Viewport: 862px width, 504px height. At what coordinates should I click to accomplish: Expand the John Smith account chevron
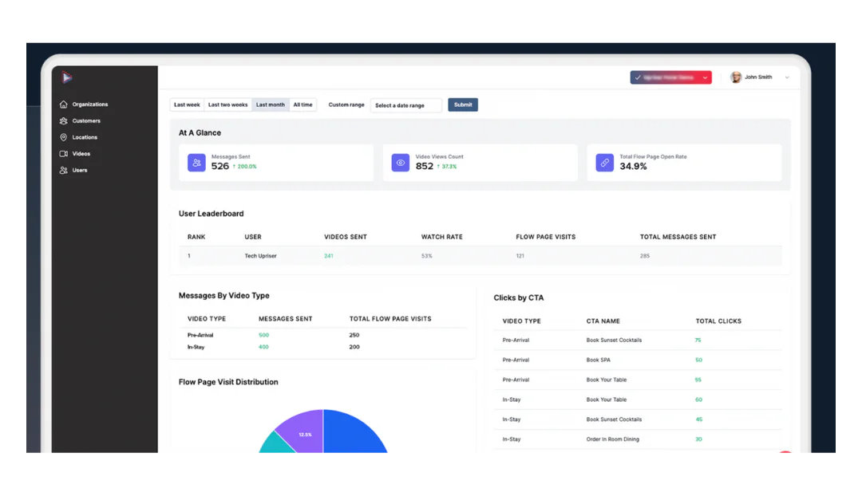pyautogui.click(x=787, y=77)
